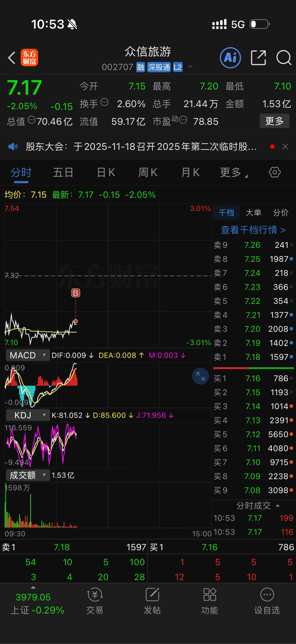Dismiss the announcement banner with X
Image resolution: width=296 pixels, height=644 pixels.
coord(285,147)
